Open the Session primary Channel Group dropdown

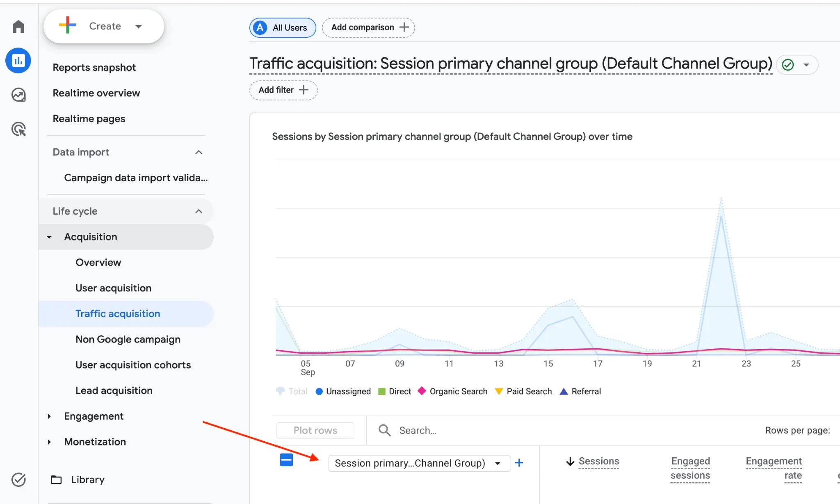click(x=419, y=463)
